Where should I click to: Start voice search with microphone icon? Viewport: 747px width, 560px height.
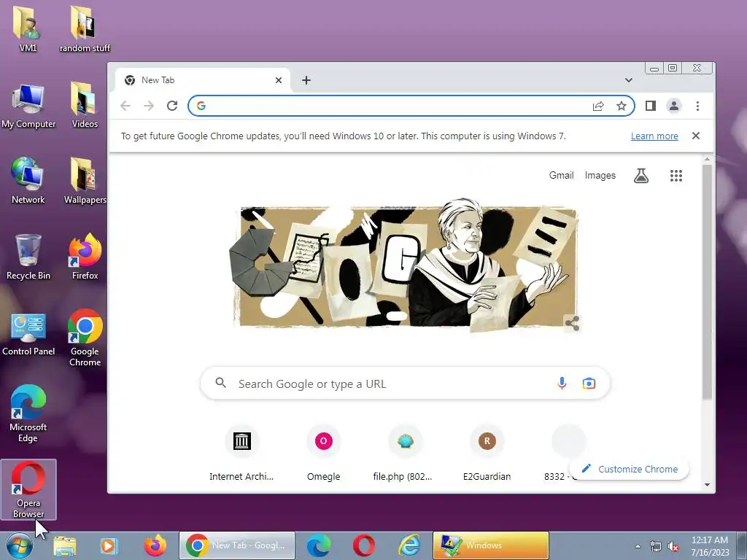[562, 384]
